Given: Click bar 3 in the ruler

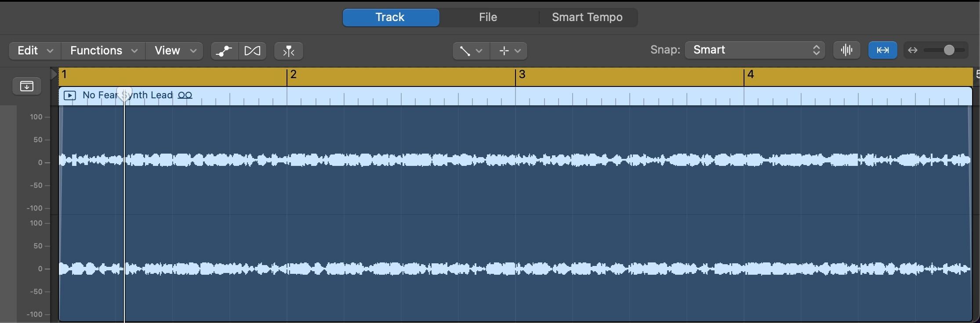Looking at the screenshot, I should pyautogui.click(x=522, y=75).
